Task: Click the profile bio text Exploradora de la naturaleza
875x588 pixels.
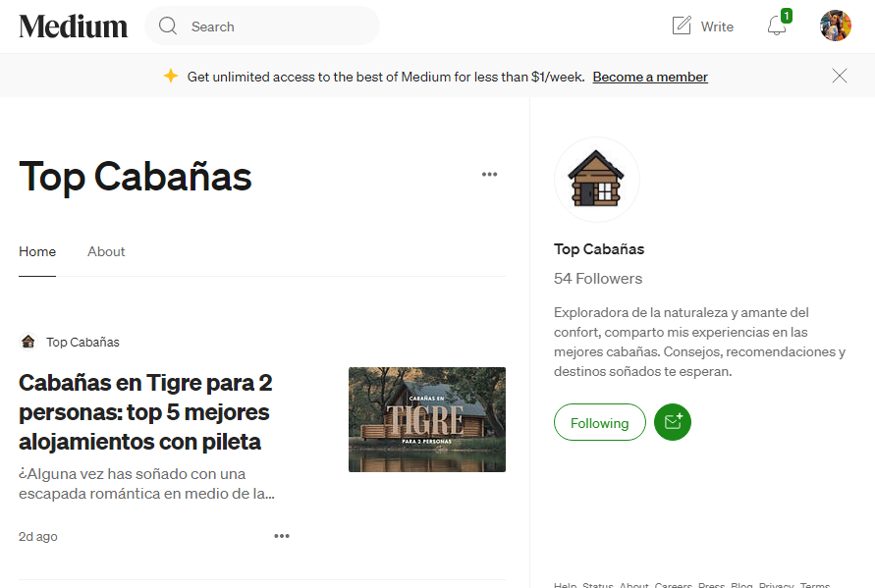Action: pyautogui.click(x=700, y=342)
